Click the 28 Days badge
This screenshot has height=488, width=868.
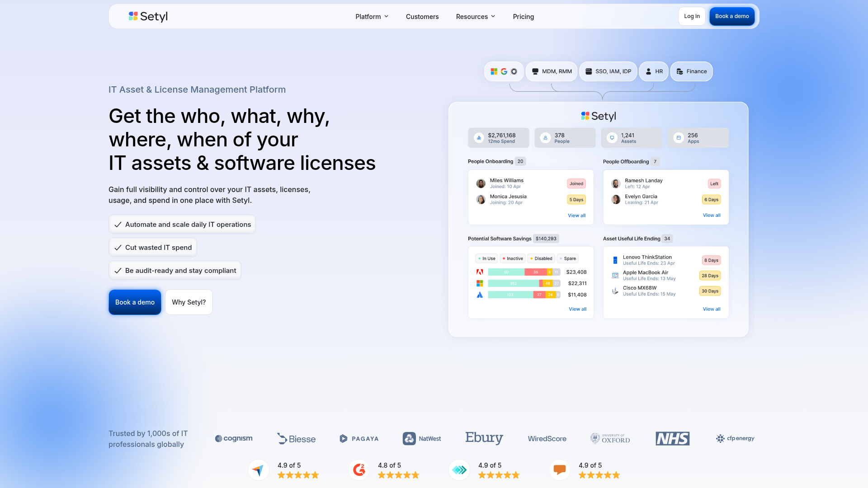(710, 276)
